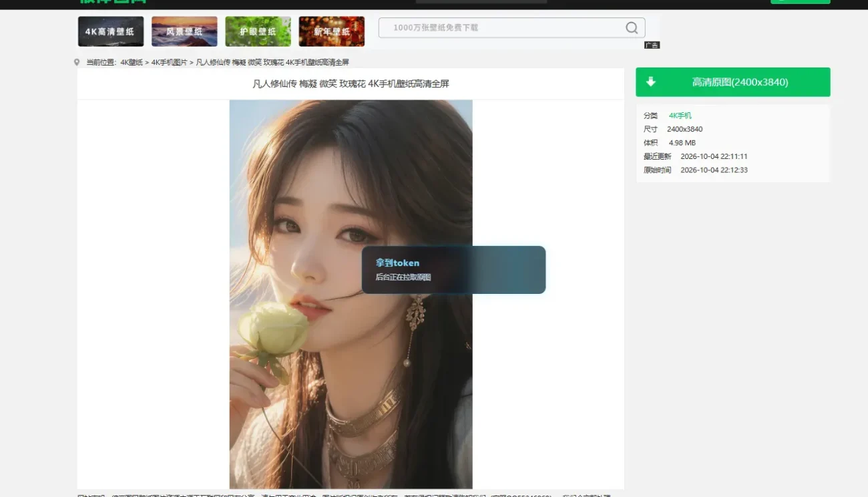Click the 拿到token notification popup

coord(453,270)
